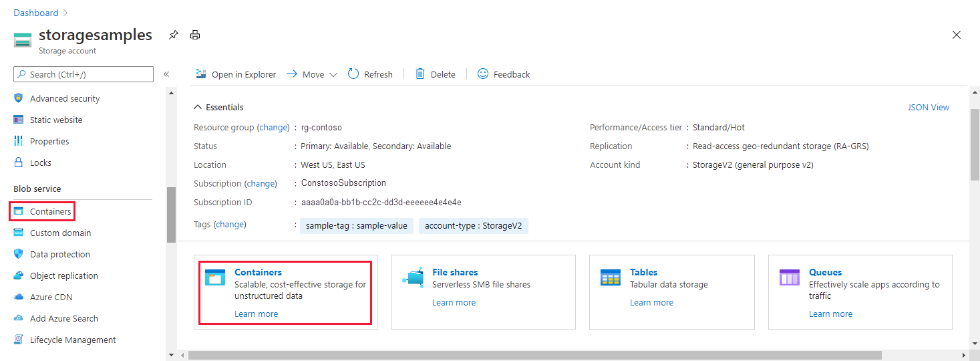The width and height of the screenshot is (980, 361).
Task: Open Feedback via the smiley icon
Action: [x=483, y=74]
